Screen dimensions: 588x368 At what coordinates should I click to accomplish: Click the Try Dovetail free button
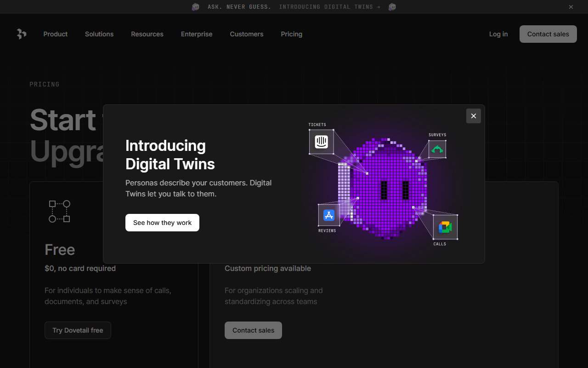tap(78, 330)
